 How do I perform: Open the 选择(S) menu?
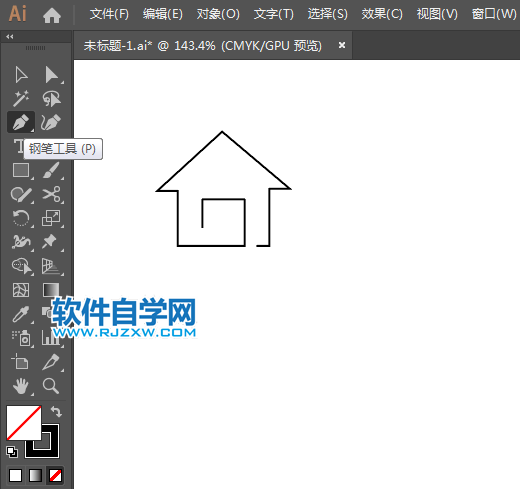[x=328, y=14]
